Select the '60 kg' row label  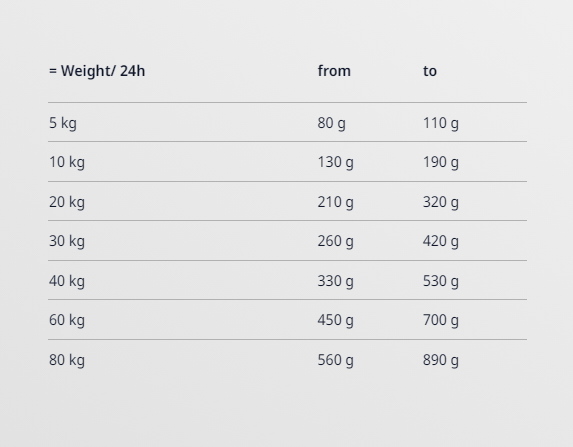point(67,320)
